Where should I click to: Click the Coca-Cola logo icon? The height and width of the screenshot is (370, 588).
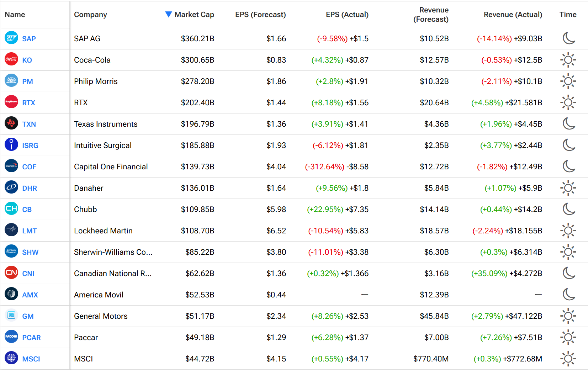(11, 59)
